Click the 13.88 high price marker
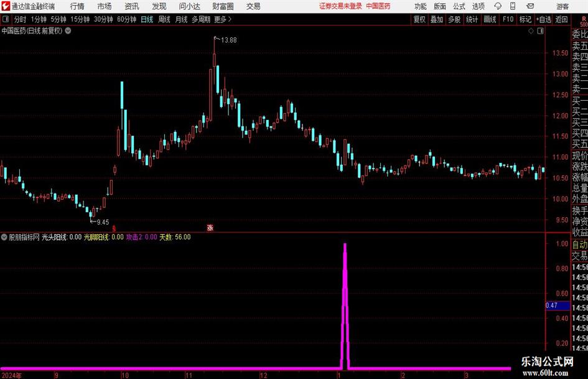This screenshot has width=588, height=379. (229, 40)
